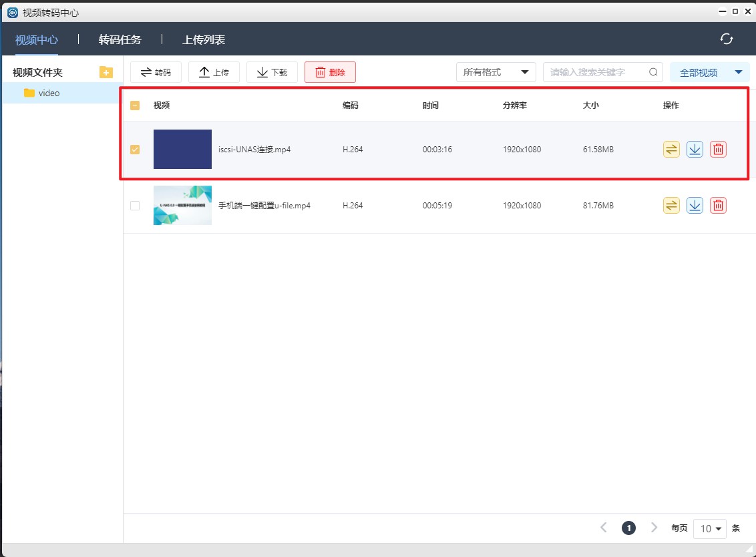Image resolution: width=756 pixels, height=557 pixels.
Task: Download the 手机端一键配置u-file.mp4 video via row icon
Action: (x=695, y=206)
